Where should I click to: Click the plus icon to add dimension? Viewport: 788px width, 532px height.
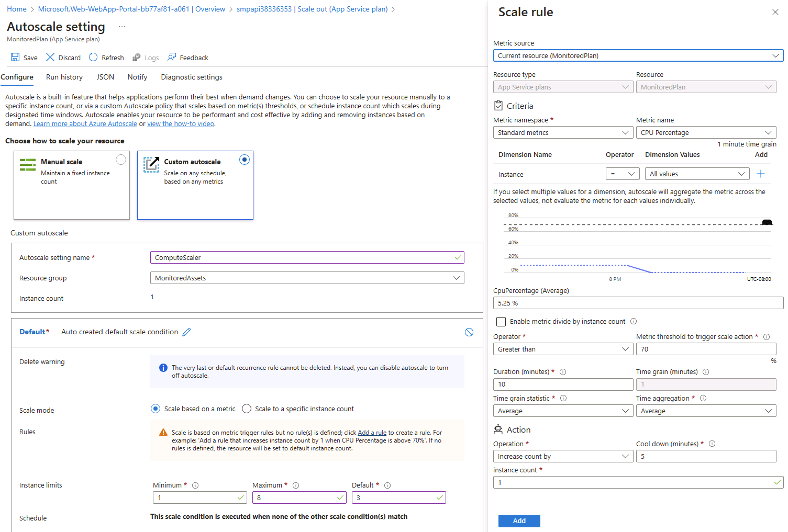coord(761,174)
